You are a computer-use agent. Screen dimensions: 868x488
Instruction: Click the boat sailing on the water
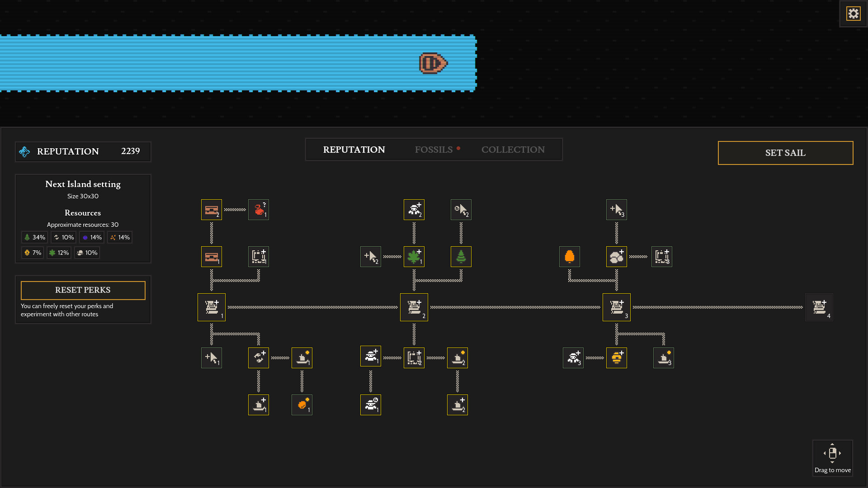433,64
